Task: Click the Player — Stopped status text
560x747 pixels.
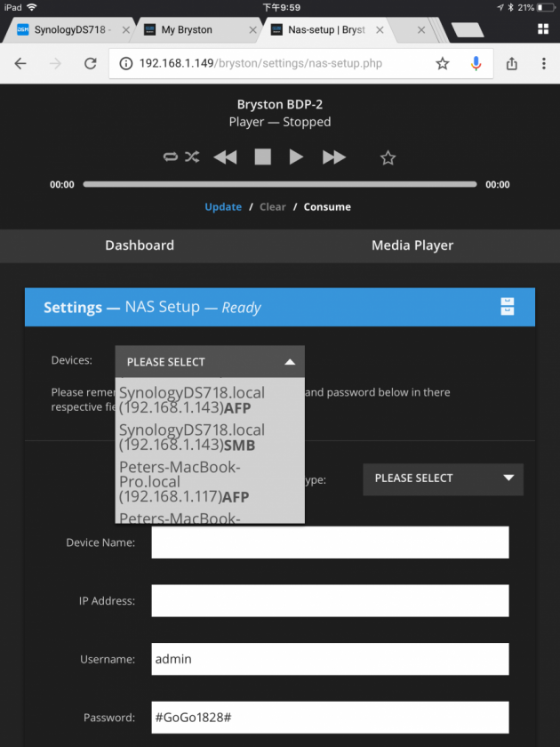Action: coord(279,122)
